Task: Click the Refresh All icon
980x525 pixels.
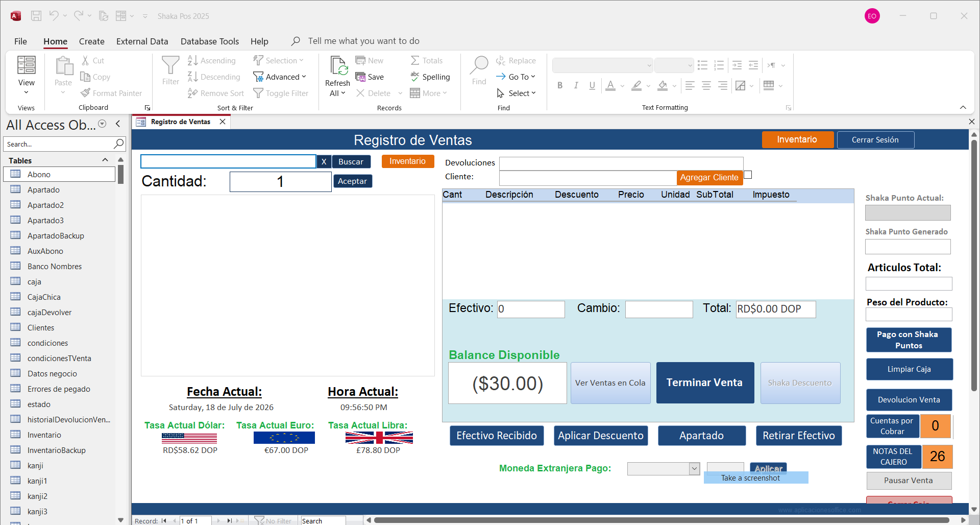Action: (338, 66)
